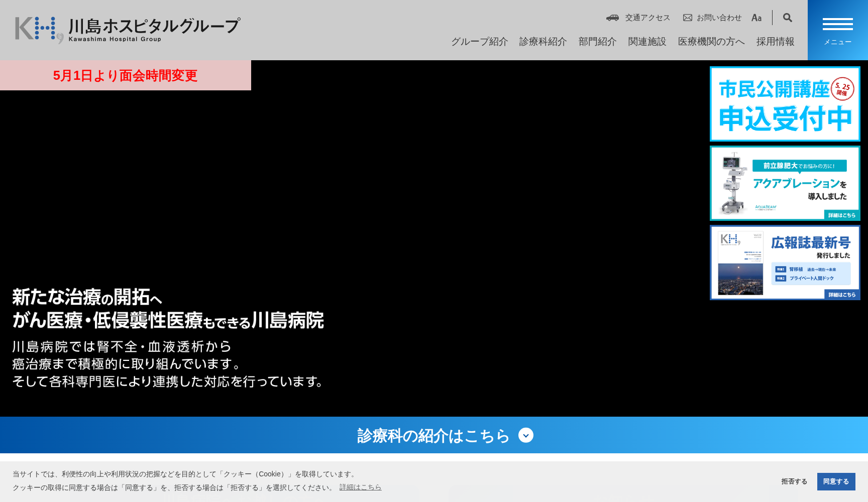Open 医療機関の方へ navigation item
Image resolution: width=868 pixels, height=502 pixels.
coord(711,42)
